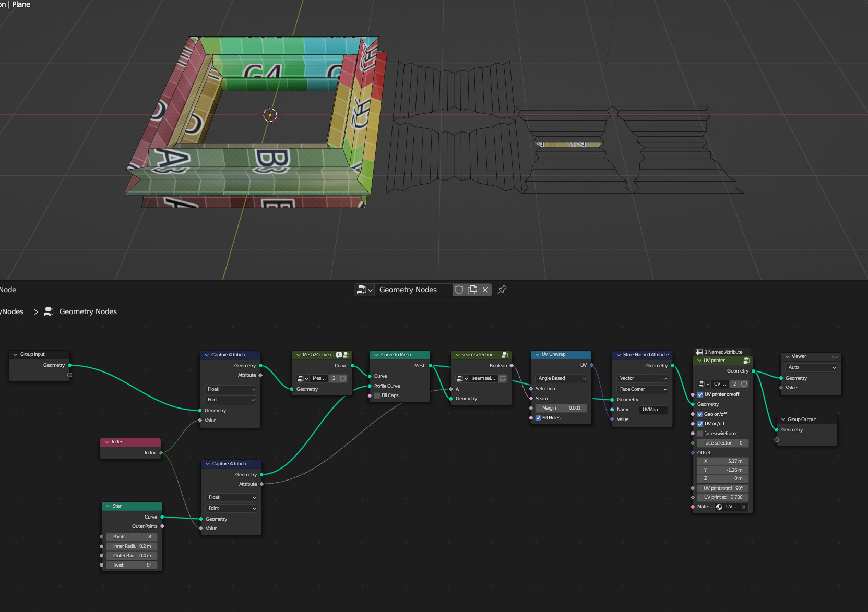Open the Angle Based method dropdown on UV Unwrap
868x612 pixels.
click(x=560, y=378)
